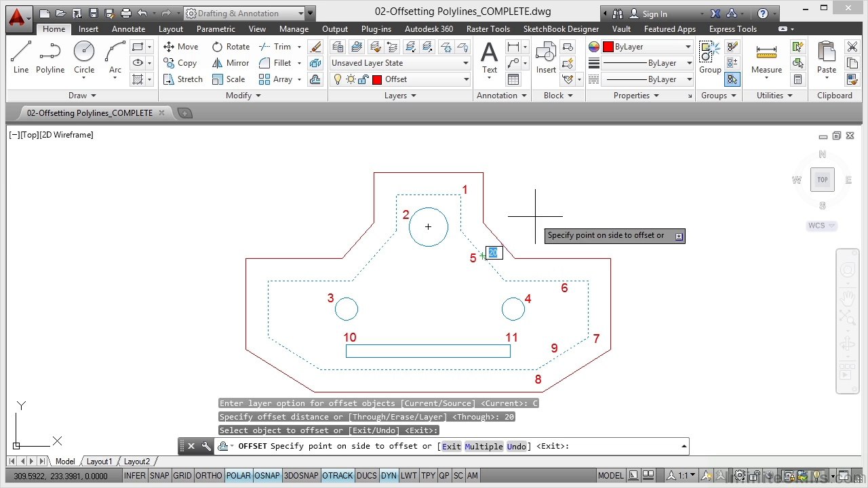Open the Drafting & Annotation workspace dropdown
The height and width of the screenshot is (488, 868).
point(245,14)
